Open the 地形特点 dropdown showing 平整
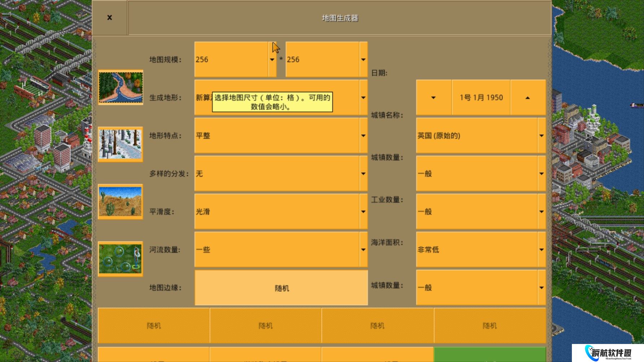Viewport: 644px width, 362px height. (x=281, y=136)
